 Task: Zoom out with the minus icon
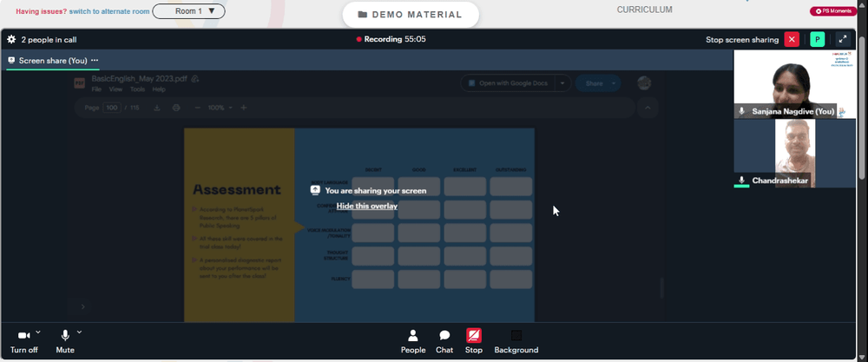(x=198, y=108)
